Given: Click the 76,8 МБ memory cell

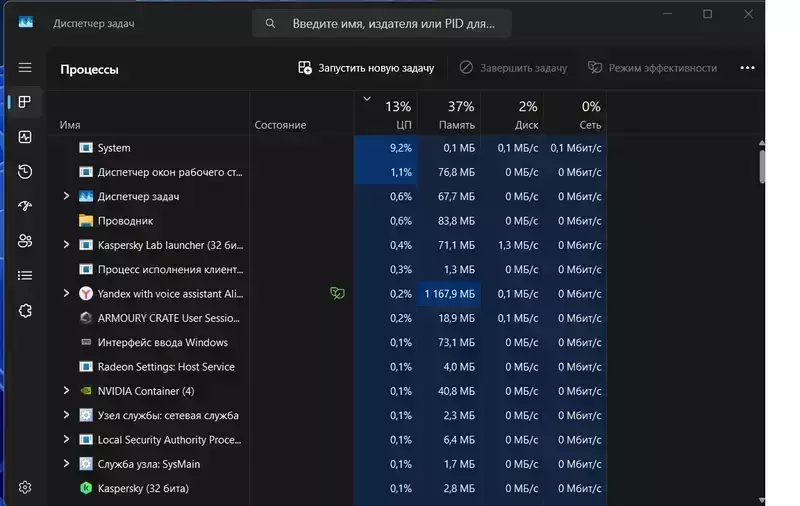Looking at the screenshot, I should [x=449, y=172].
